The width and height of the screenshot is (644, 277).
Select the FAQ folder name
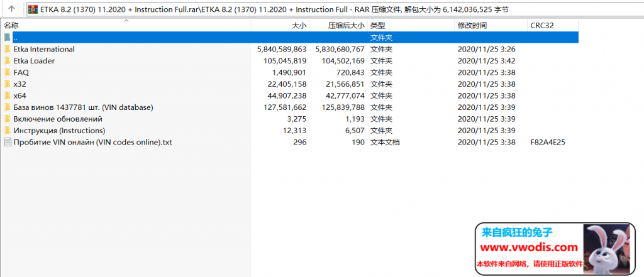[21, 73]
